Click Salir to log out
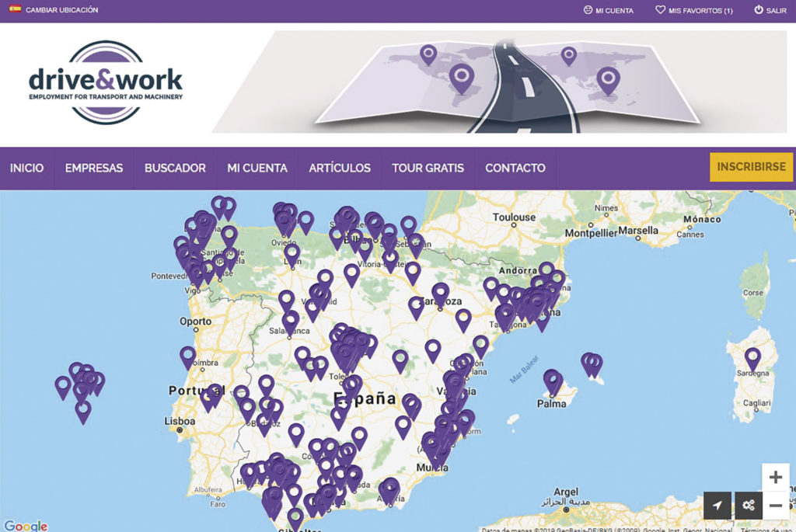The image size is (796, 532). tap(777, 10)
